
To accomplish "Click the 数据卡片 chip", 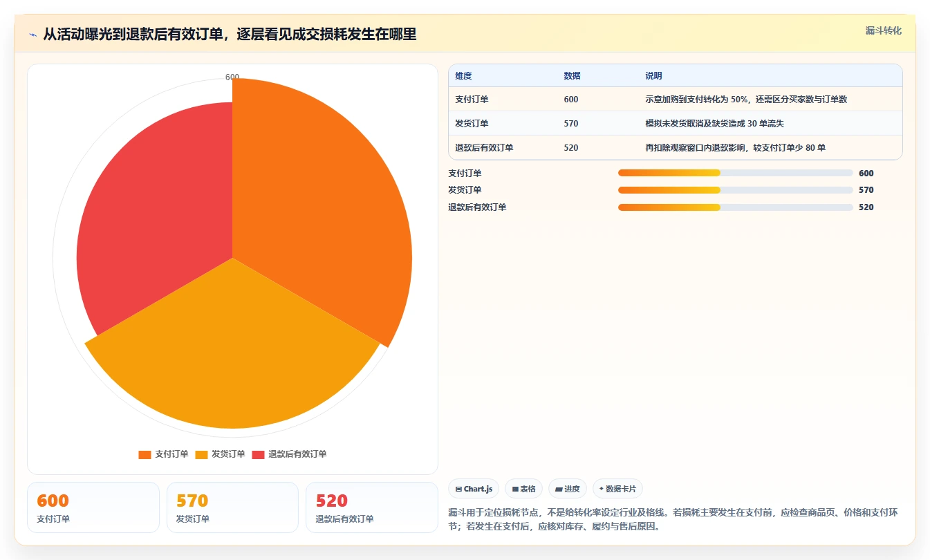I will point(617,489).
